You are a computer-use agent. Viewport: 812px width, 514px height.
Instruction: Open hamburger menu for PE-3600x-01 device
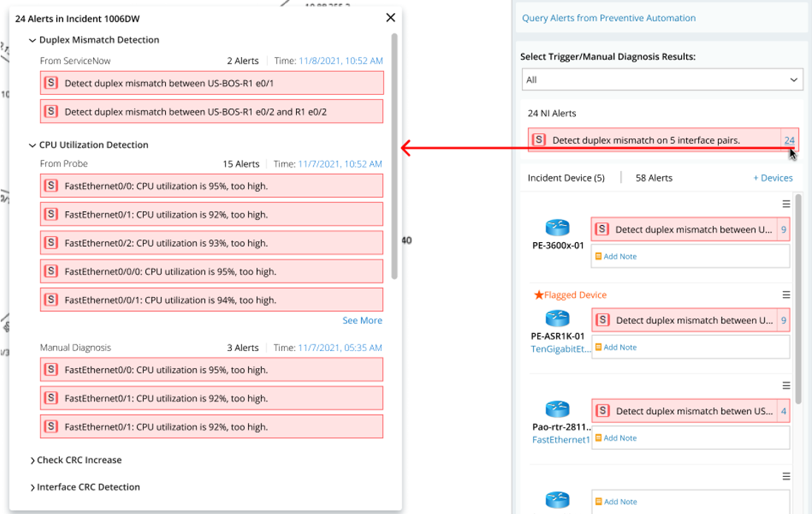[786, 204]
